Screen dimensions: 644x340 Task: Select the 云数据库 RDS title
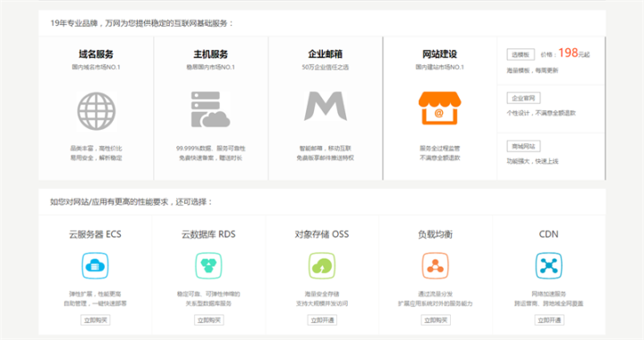click(208, 234)
